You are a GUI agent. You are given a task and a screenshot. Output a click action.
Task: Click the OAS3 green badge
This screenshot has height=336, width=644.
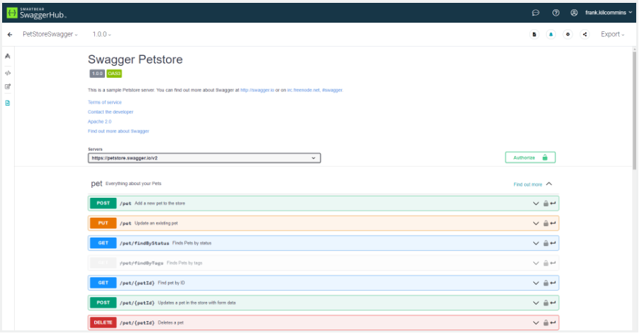coord(115,74)
